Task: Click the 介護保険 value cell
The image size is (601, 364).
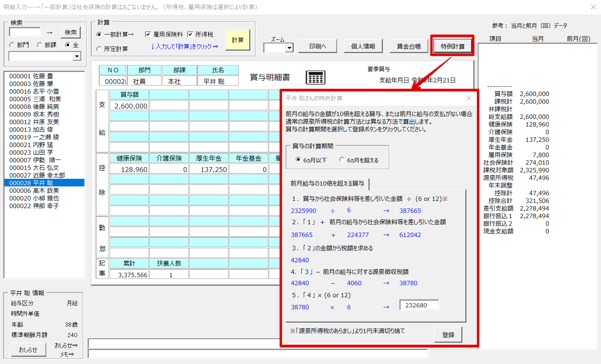Action: (x=169, y=169)
